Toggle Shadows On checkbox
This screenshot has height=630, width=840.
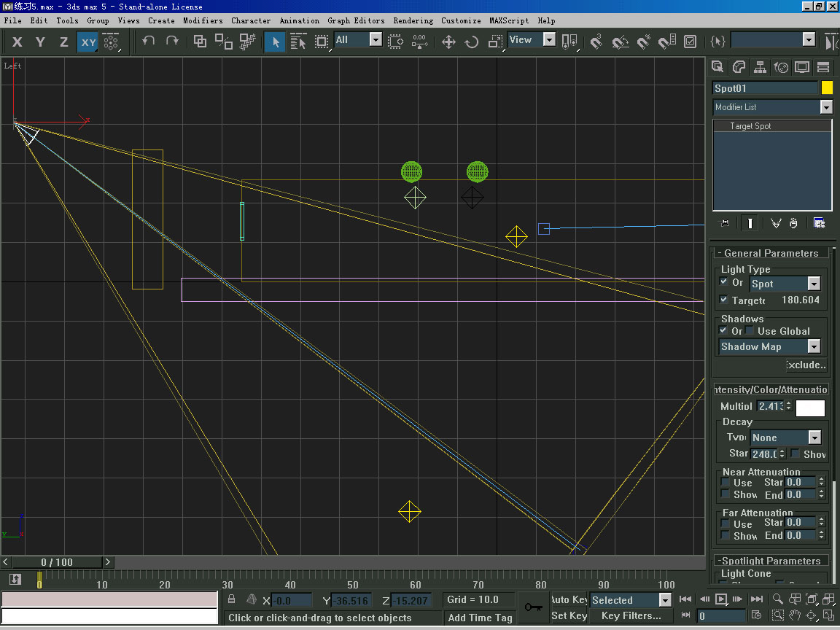coord(724,330)
